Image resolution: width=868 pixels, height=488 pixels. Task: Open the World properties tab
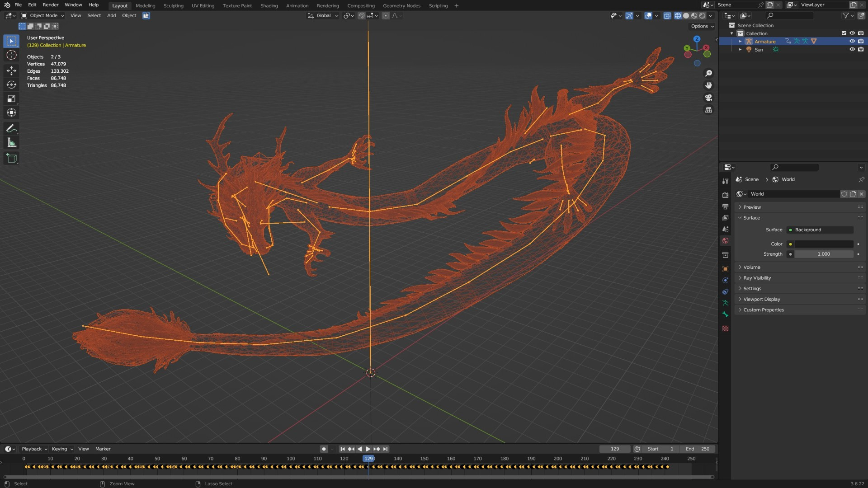pyautogui.click(x=725, y=241)
